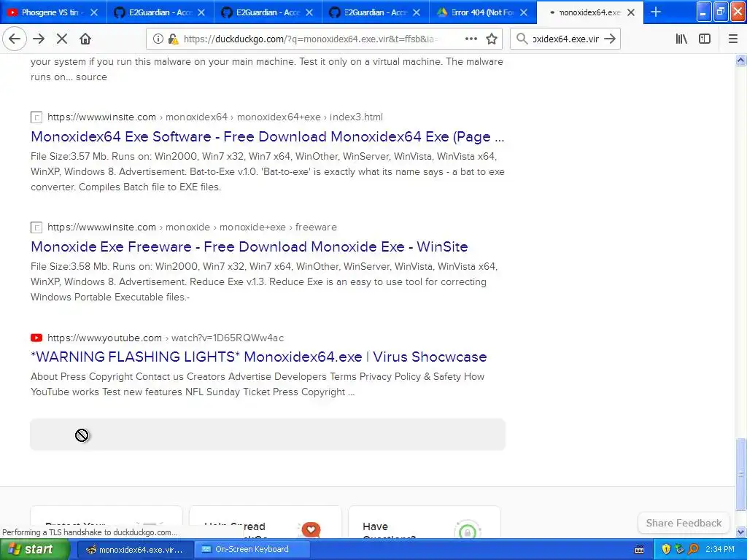Click the Have Questions card
Image resolution: width=747 pixels, height=560 pixels.
(x=425, y=522)
